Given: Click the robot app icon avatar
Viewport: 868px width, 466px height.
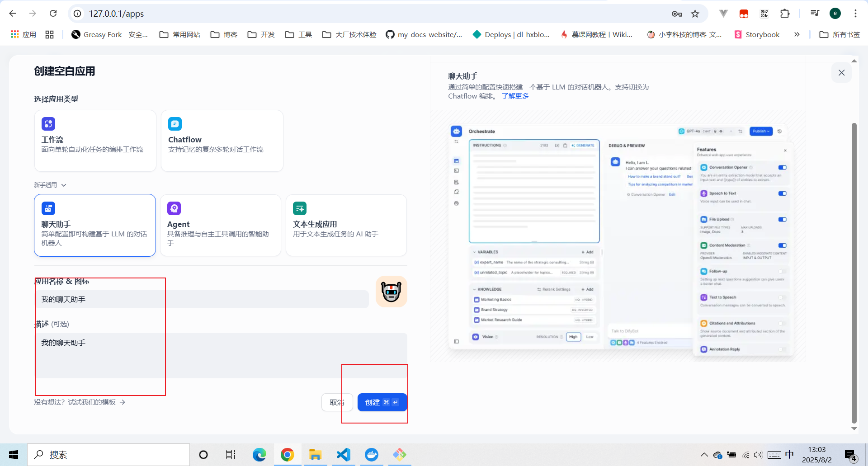Looking at the screenshot, I should point(391,292).
